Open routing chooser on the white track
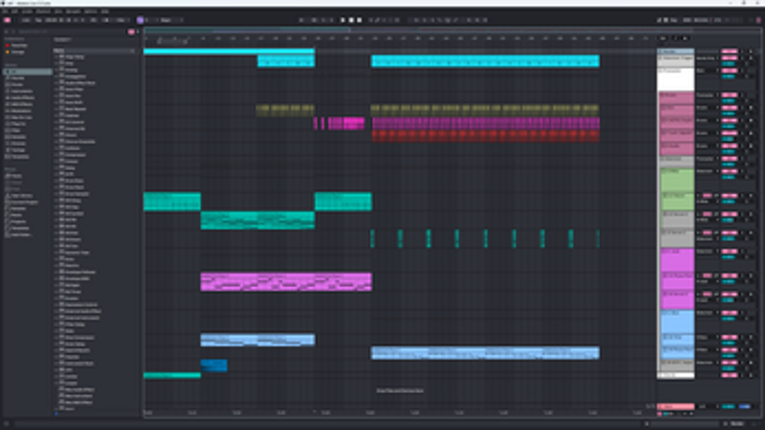 click(707, 71)
